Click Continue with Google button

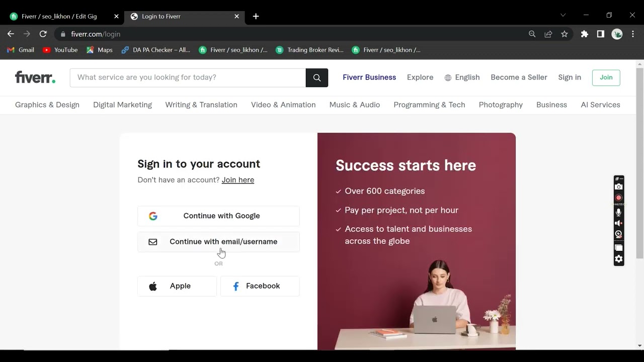(x=218, y=216)
